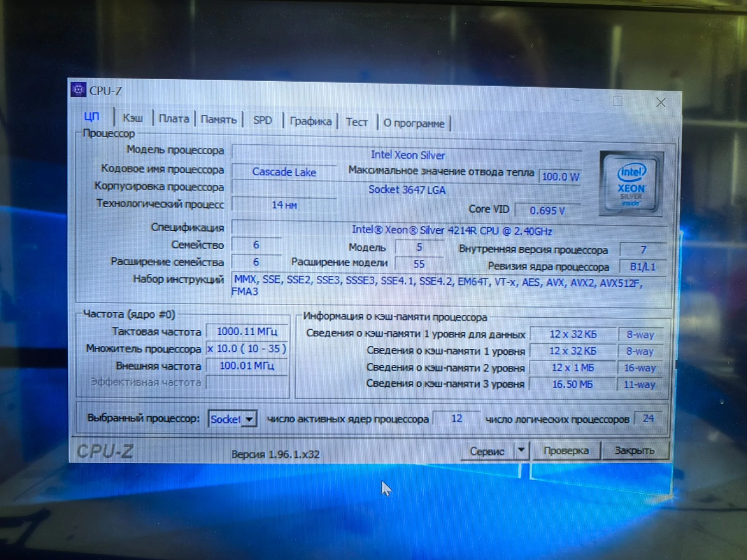Click the level 2 cache 12 x 1 МБ value
Screen dimensions: 747x560
click(x=573, y=367)
